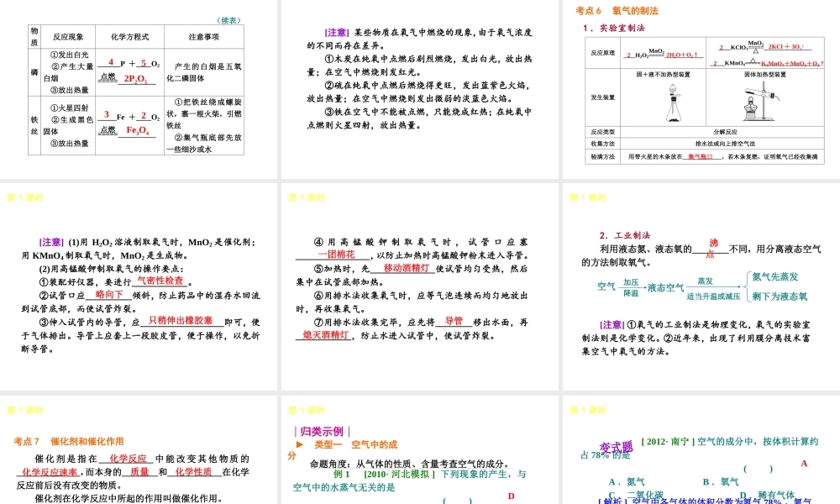
Task: Select the 化学方程式 header cell
Action: tap(129, 37)
